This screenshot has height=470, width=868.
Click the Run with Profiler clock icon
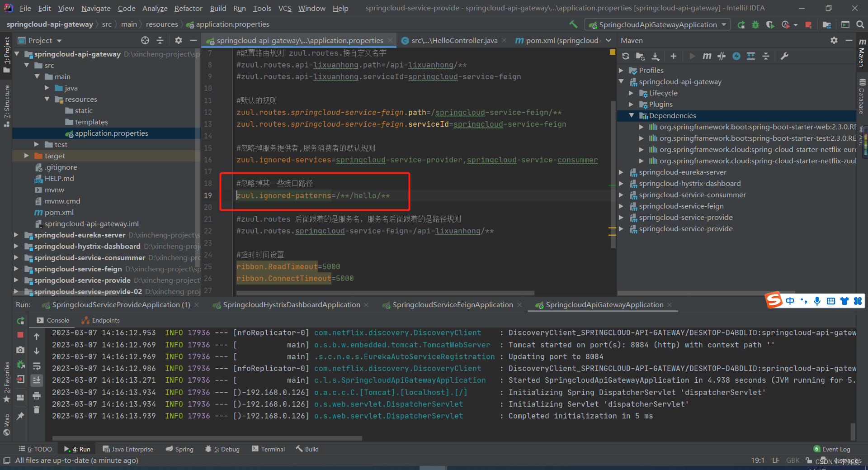(786, 25)
